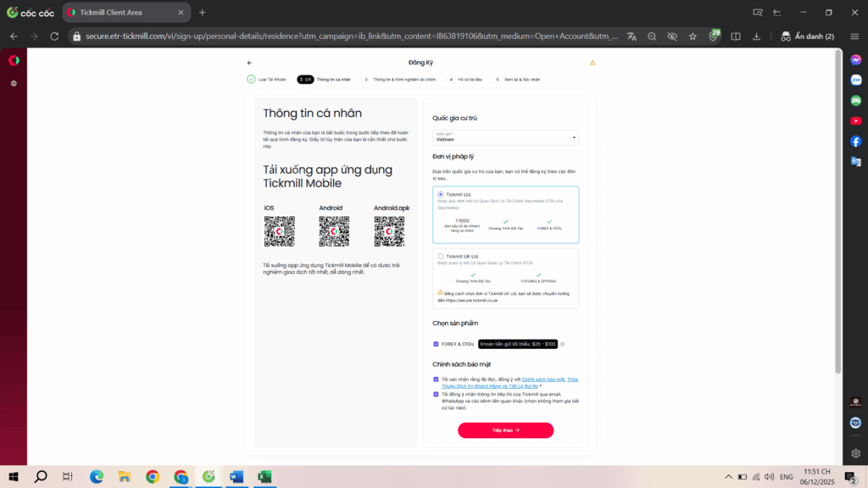Open Zalo in the right sidebar
Image resolution: width=868 pixels, height=488 pixels.
click(x=856, y=80)
